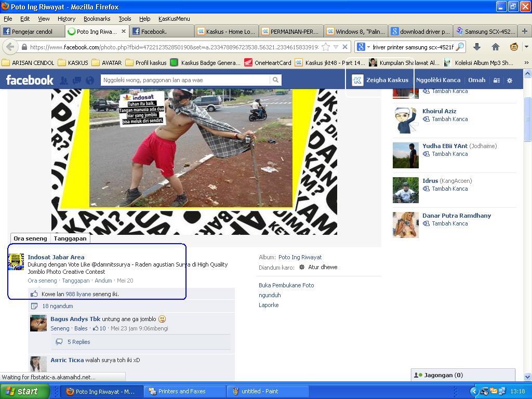This screenshot has height=399, width=532.
Task: Click the facebook logo
Action: click(30, 80)
